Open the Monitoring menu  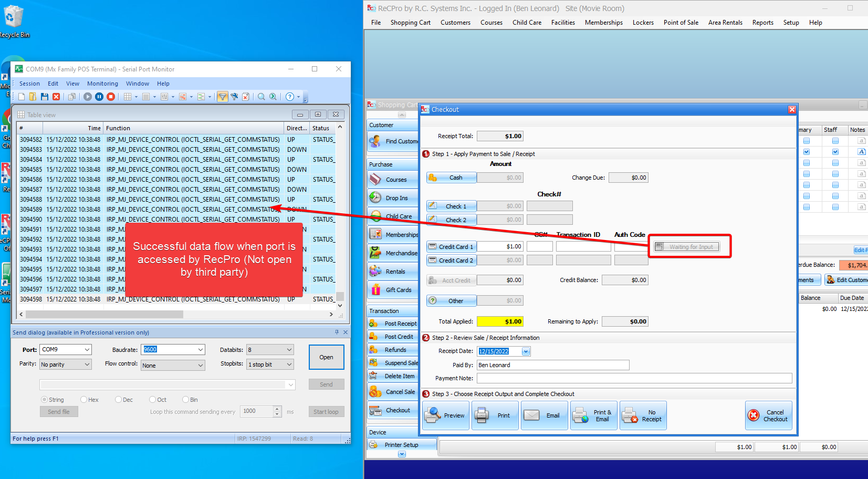pos(102,84)
